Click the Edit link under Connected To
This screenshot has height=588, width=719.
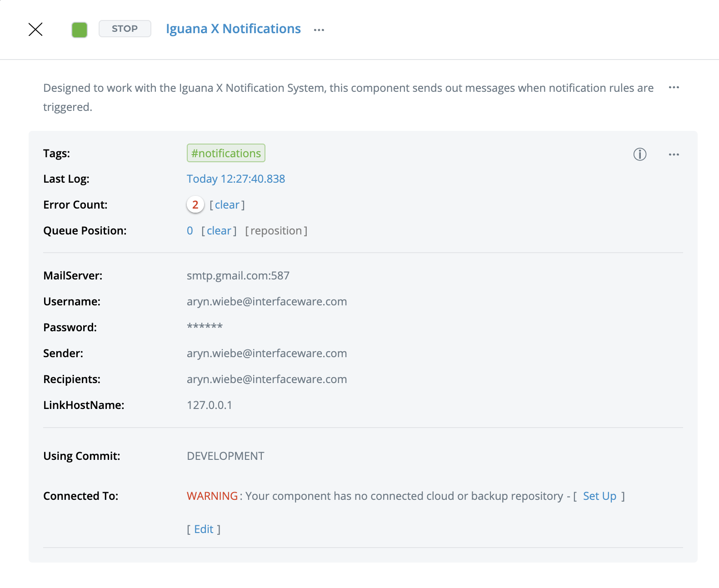204,529
